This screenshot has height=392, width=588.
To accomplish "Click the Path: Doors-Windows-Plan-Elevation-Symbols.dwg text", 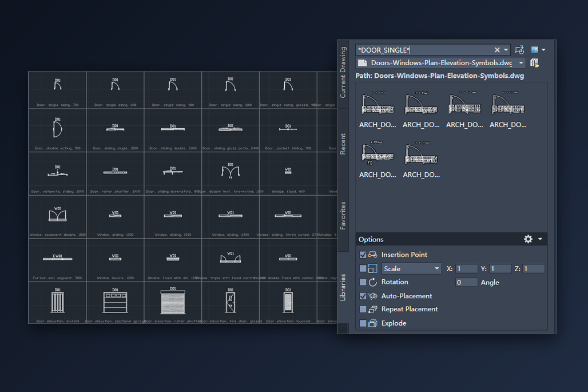I will [440, 76].
